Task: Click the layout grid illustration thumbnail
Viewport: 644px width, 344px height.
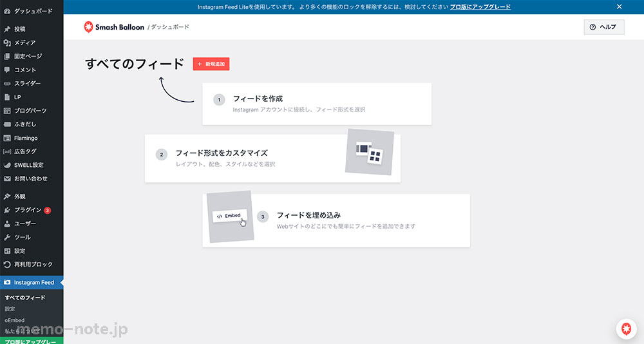Action: point(370,152)
